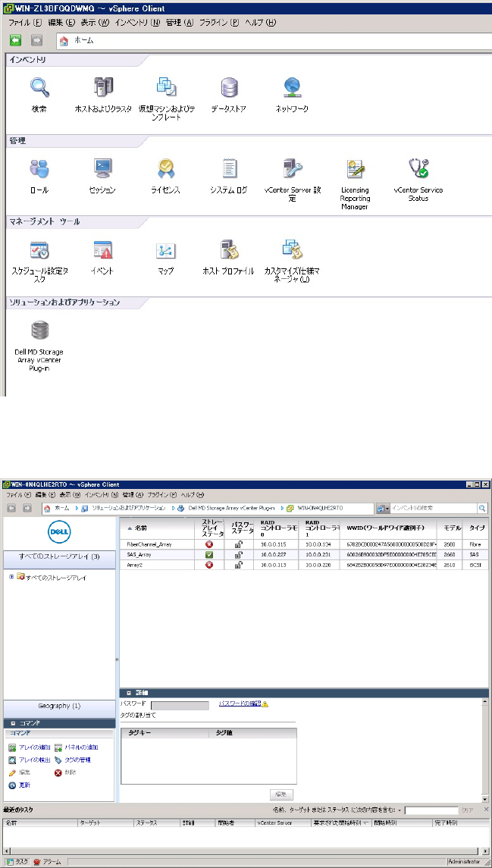This screenshot has height=868, width=492.
Task: Collapse the コマンド section header
Action: pos(12,723)
